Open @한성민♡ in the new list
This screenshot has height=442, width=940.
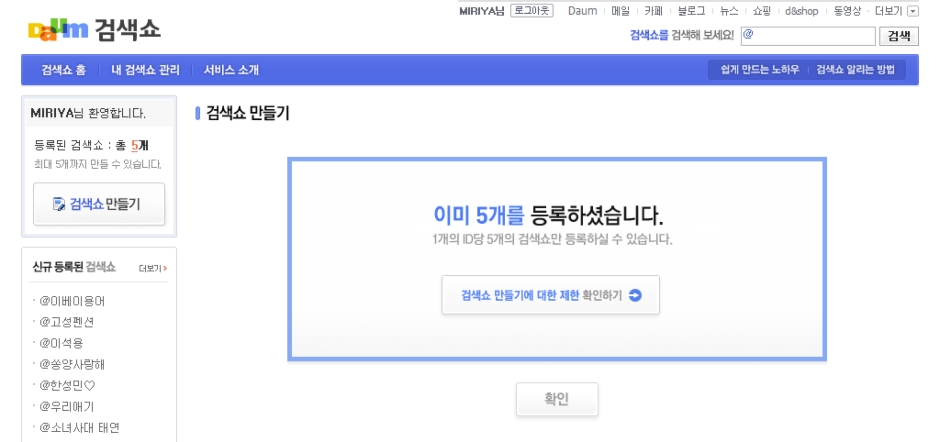pos(67,385)
